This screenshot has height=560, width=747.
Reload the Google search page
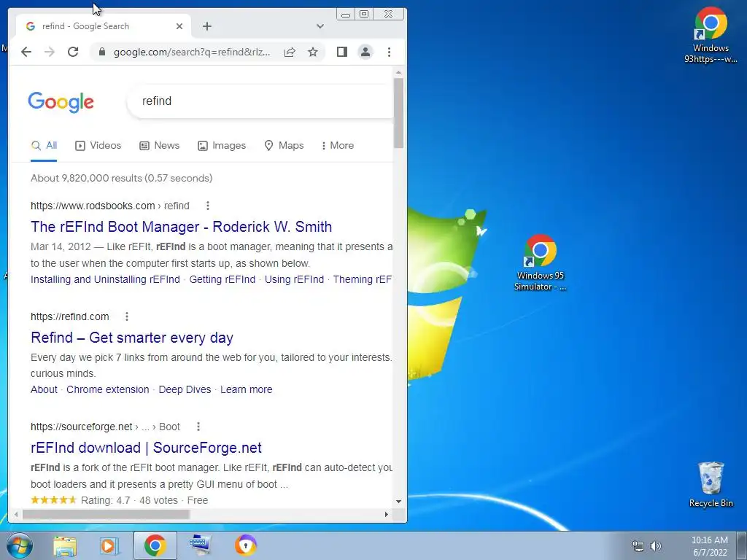point(73,52)
